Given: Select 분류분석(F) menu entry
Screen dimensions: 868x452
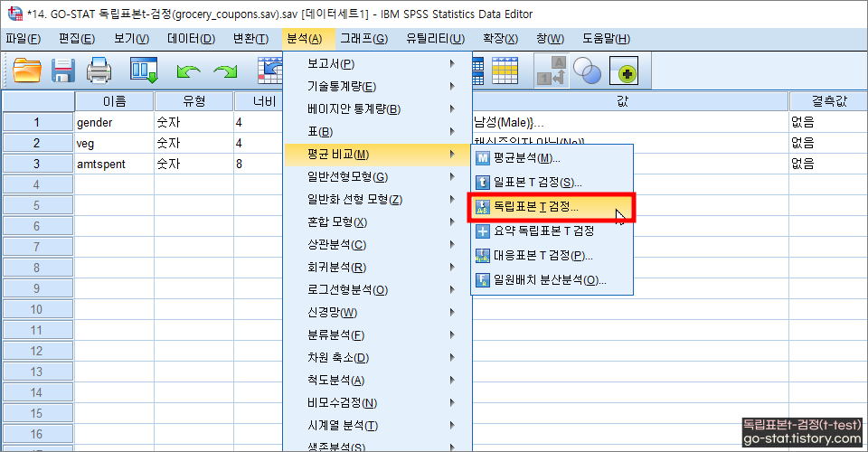Looking at the screenshot, I should coord(378,335).
